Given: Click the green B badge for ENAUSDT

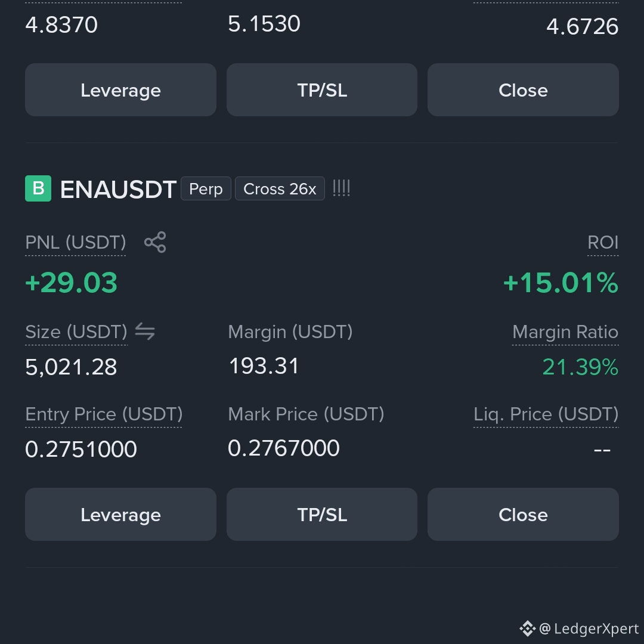Looking at the screenshot, I should pos(38,188).
